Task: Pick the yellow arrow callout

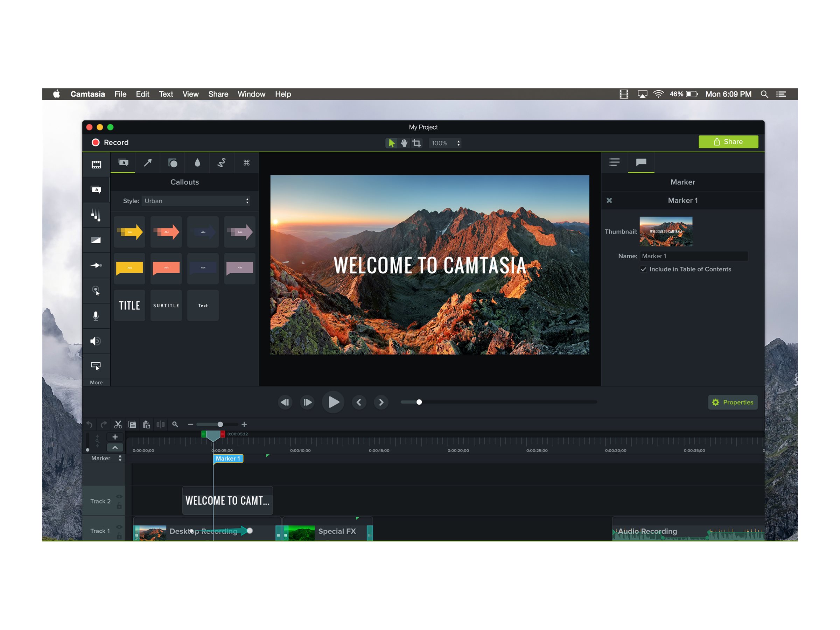Action: click(129, 232)
